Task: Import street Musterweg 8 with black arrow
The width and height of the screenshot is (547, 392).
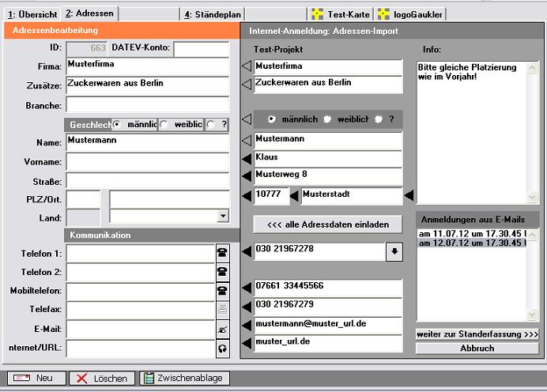Action: click(247, 175)
